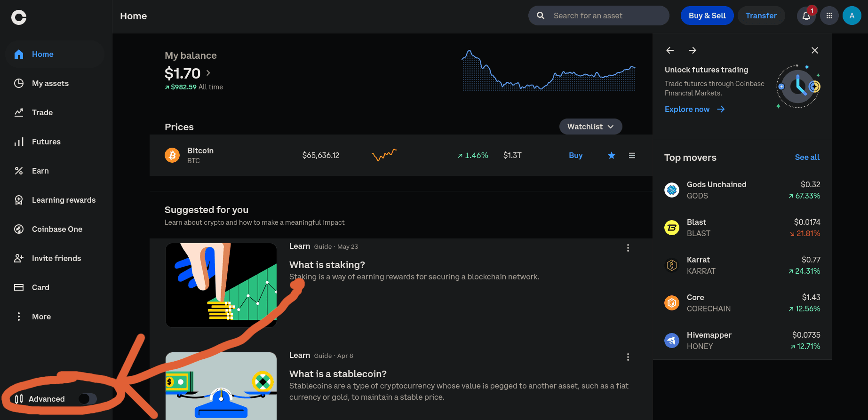Toggle the Advanced trading switch
Image resolution: width=868 pixels, height=420 pixels.
click(87, 399)
